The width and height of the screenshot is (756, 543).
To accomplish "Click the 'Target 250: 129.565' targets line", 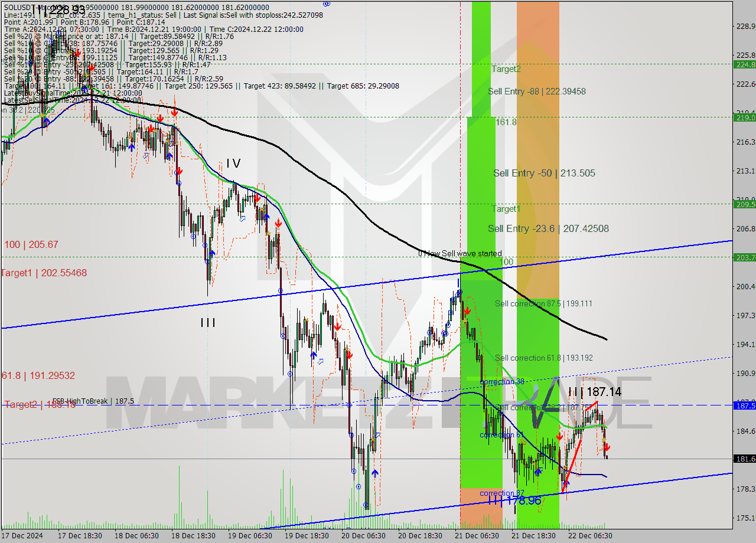I will pyautogui.click(x=201, y=86).
